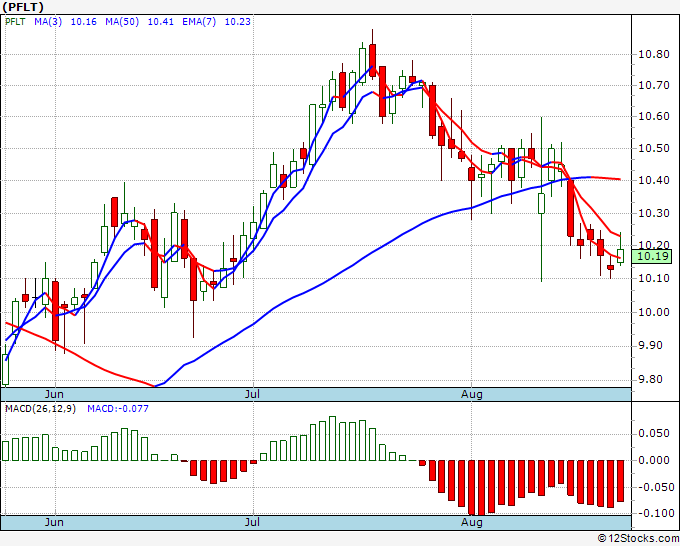Click the 10.00 price axis label

click(654, 312)
